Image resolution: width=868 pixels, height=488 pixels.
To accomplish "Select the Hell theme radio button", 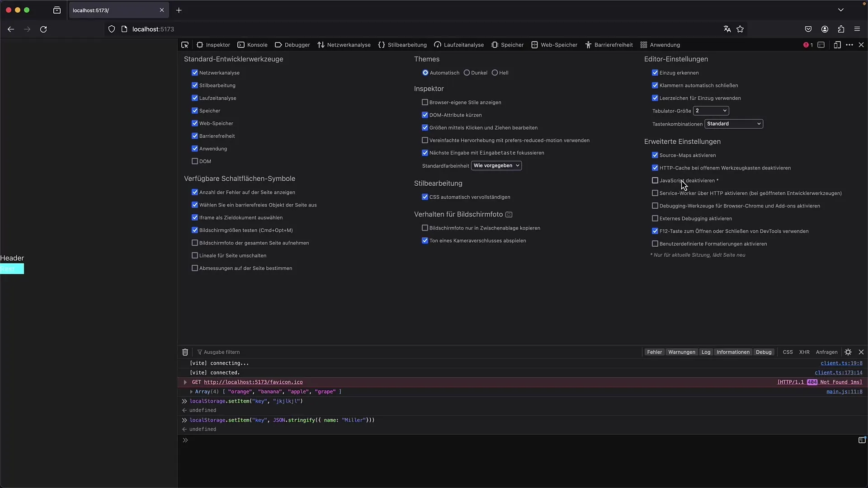I will coord(495,73).
